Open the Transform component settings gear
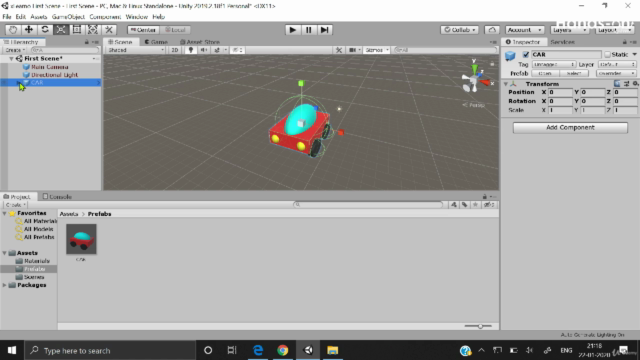 (636, 84)
